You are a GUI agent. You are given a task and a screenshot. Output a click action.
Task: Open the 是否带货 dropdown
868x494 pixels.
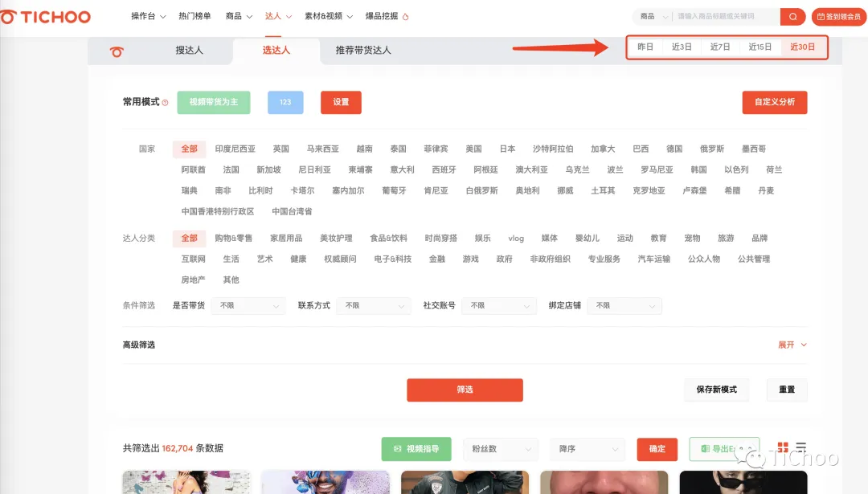coord(248,305)
